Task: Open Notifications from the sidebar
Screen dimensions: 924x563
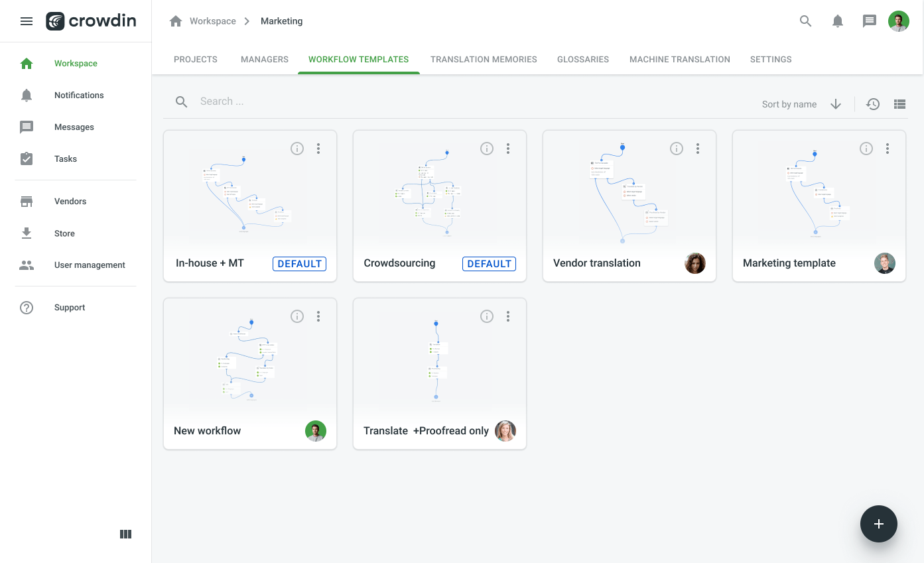Action: (x=79, y=95)
